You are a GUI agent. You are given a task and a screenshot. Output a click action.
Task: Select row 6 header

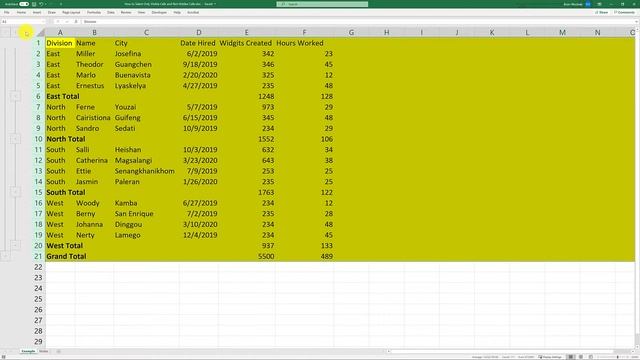point(38,96)
